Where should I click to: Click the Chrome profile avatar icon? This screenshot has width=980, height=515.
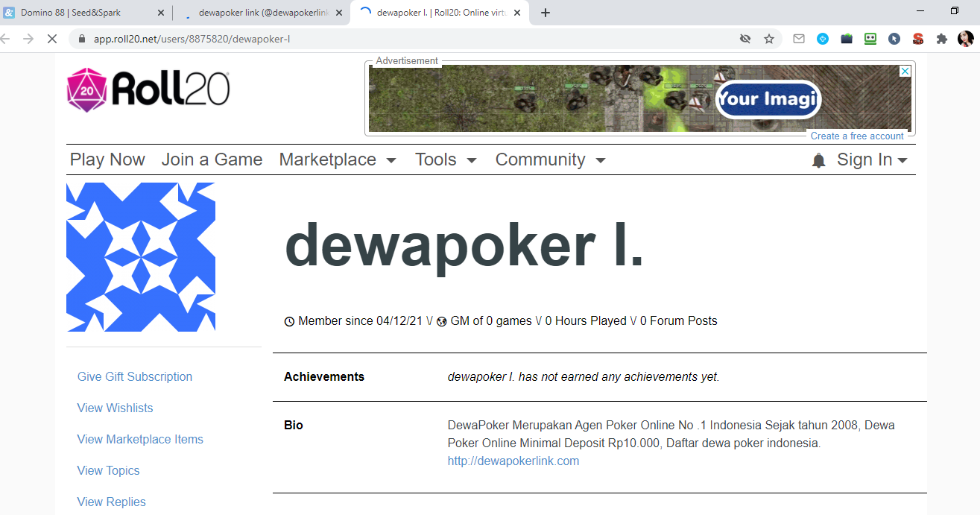point(965,38)
